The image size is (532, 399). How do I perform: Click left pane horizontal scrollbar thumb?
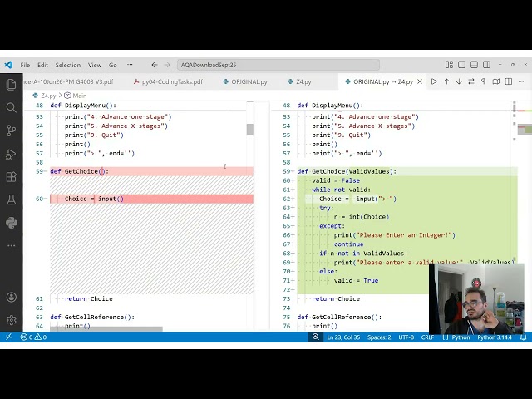106,329
